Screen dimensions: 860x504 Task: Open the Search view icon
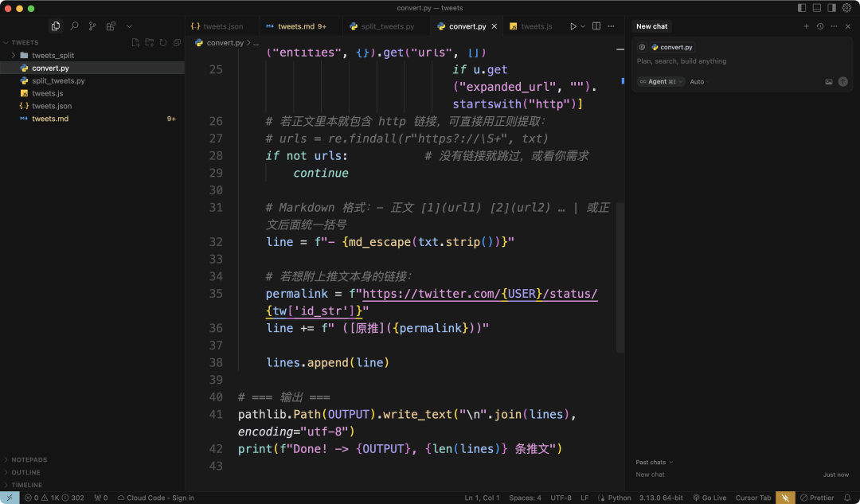click(74, 26)
